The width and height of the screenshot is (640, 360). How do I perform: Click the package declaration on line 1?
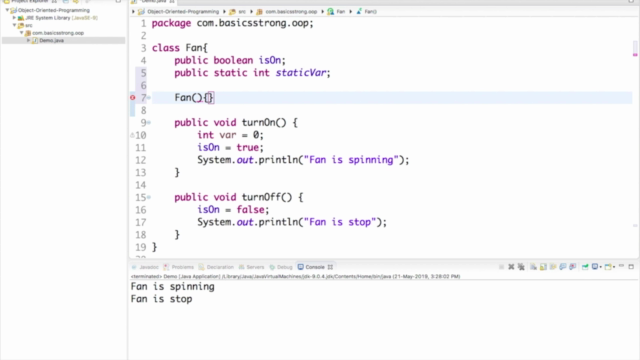[233, 23]
